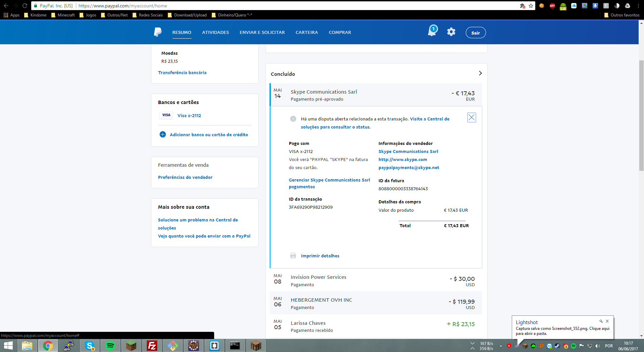Click Solucione um problema na Central de soluções
The height and width of the screenshot is (352, 644).
pos(198,224)
